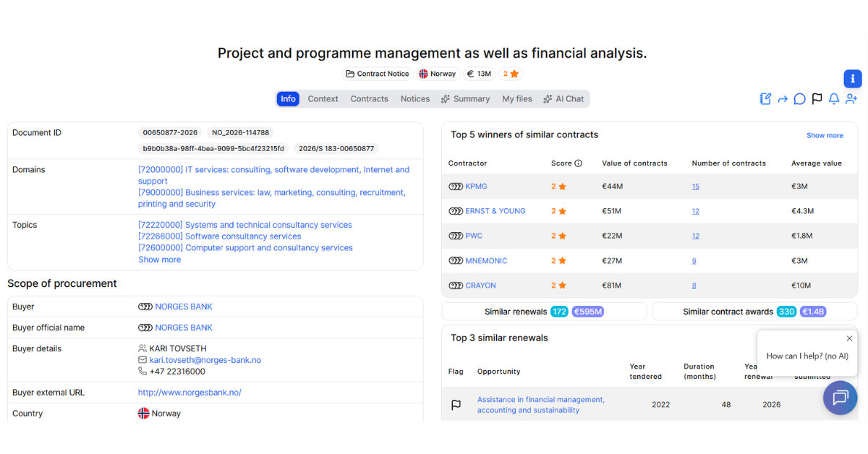Open the IT services 72000000 domain link
Viewport: 868px width, 454px height.
click(274, 176)
